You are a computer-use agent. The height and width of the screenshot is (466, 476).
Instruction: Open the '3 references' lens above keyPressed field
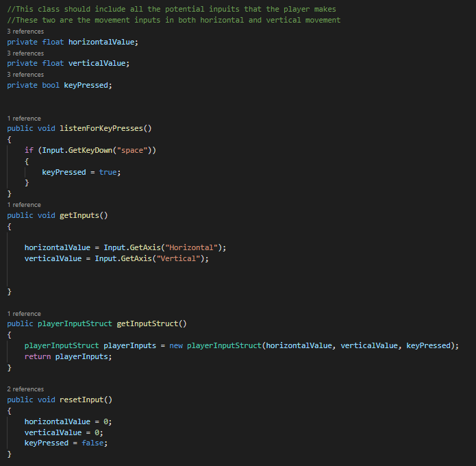click(x=25, y=75)
